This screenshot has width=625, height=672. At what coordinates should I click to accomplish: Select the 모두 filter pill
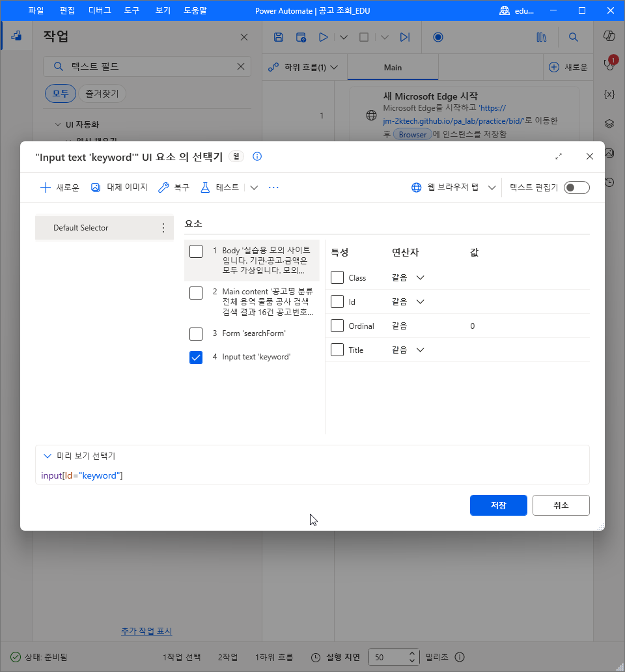click(61, 93)
